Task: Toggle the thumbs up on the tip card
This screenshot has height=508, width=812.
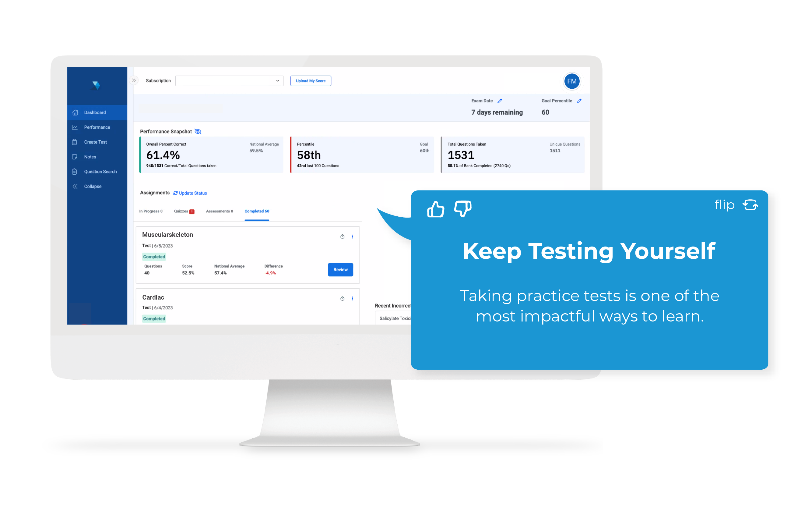Action: 435,208
